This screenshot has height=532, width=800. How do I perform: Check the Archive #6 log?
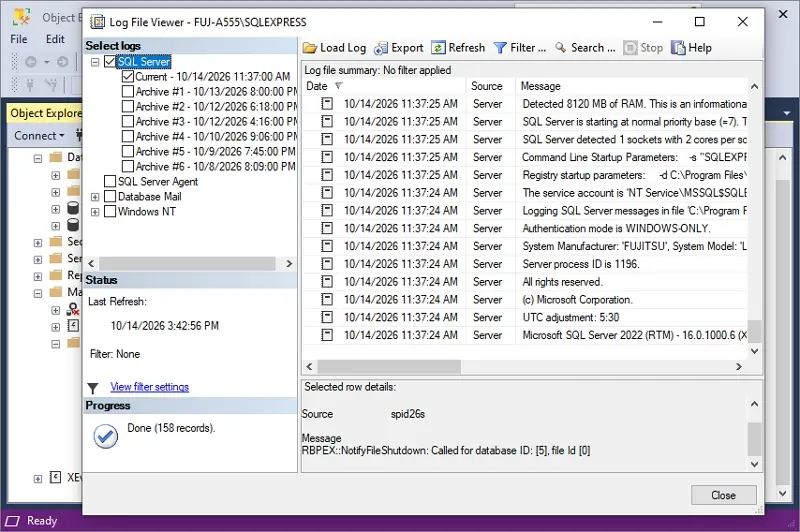128,166
